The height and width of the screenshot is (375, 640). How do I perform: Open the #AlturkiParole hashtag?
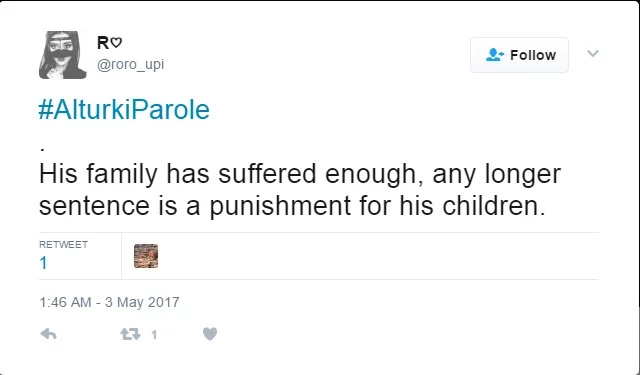(124, 110)
